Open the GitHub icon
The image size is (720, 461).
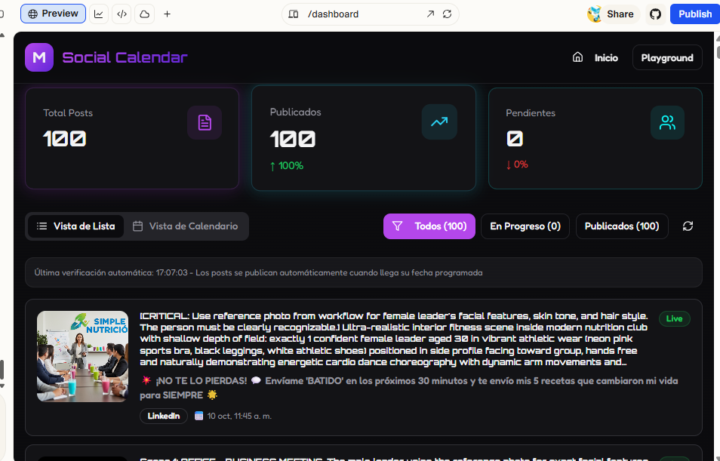(x=655, y=14)
